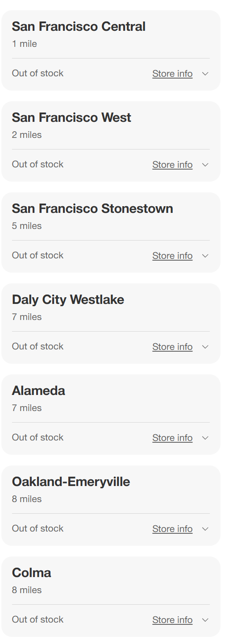Image resolution: width=229 pixels, height=644 pixels.
Task: Open Store info for San Francisco West
Action: tap(172, 165)
